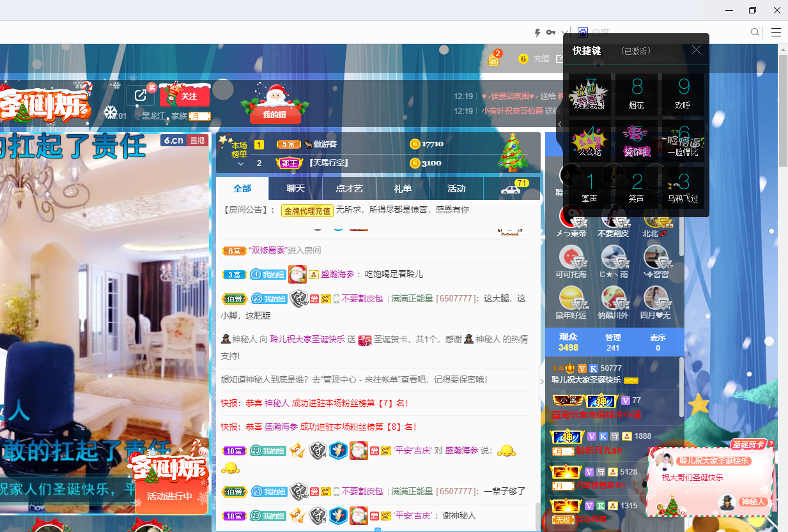This screenshot has height=532, width=788.
Task: Switch to the 礼单 tab
Action: [403, 188]
